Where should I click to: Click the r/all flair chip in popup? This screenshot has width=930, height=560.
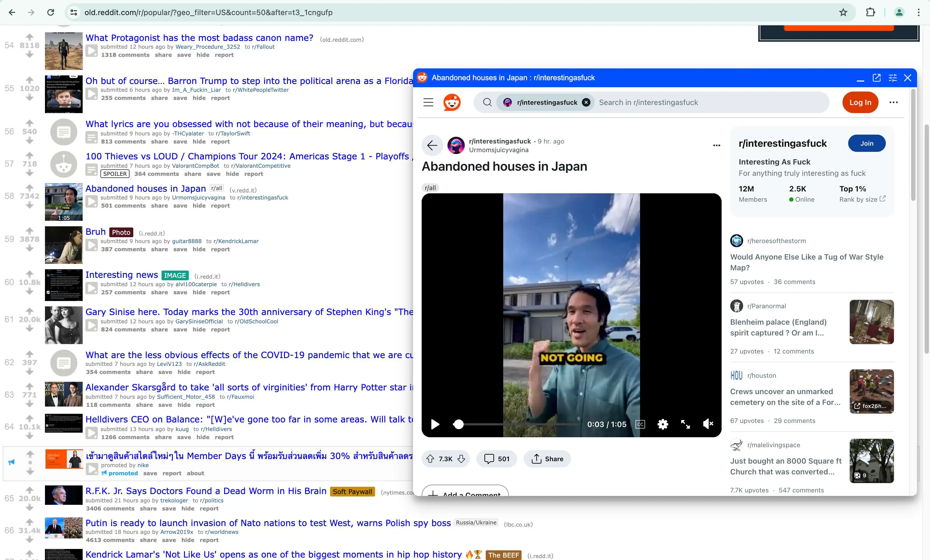click(430, 188)
